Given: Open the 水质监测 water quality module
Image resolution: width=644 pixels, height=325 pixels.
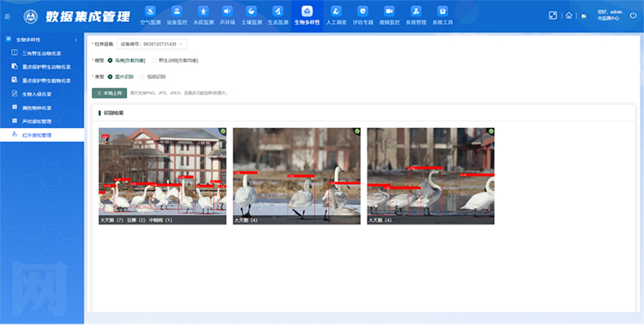Looking at the screenshot, I should click(x=204, y=16).
